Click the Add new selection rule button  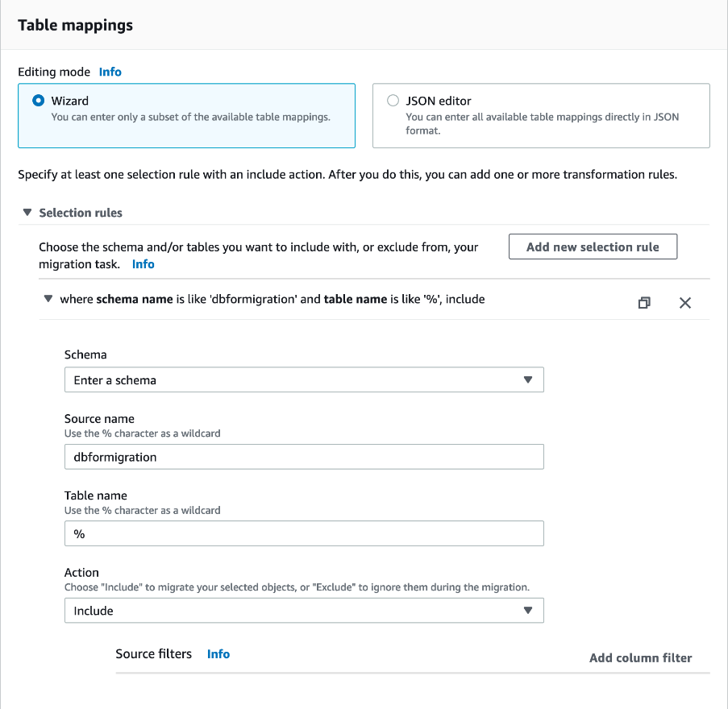tap(593, 247)
